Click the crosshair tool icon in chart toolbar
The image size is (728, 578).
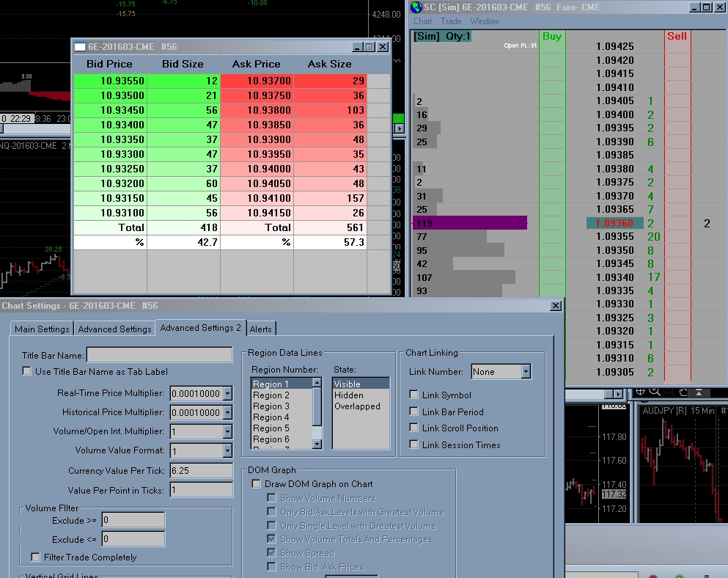pyautogui.click(x=641, y=392)
